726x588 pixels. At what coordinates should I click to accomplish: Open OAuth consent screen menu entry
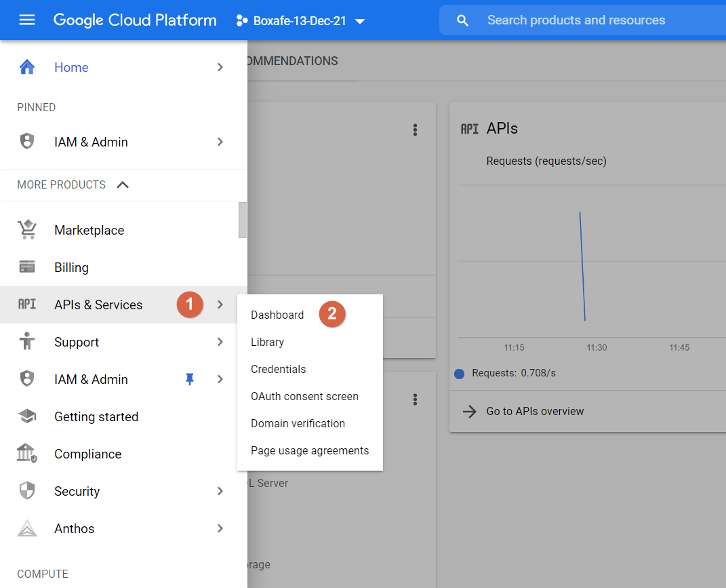point(304,396)
